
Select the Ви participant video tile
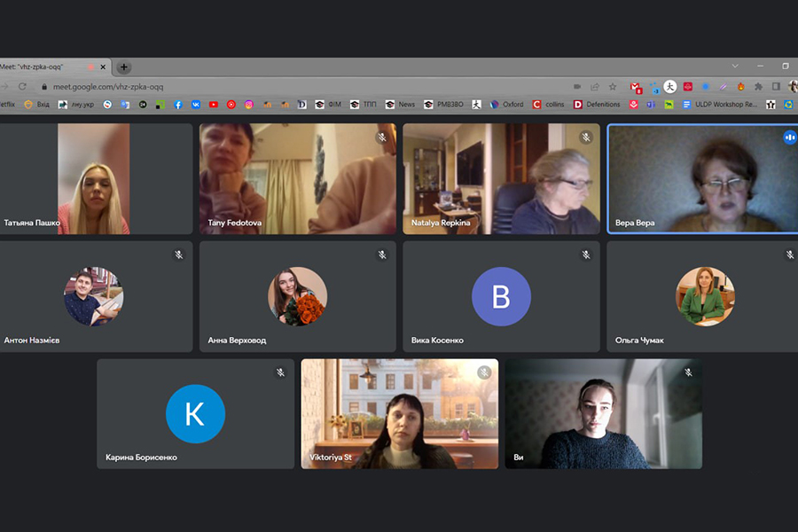tap(604, 414)
